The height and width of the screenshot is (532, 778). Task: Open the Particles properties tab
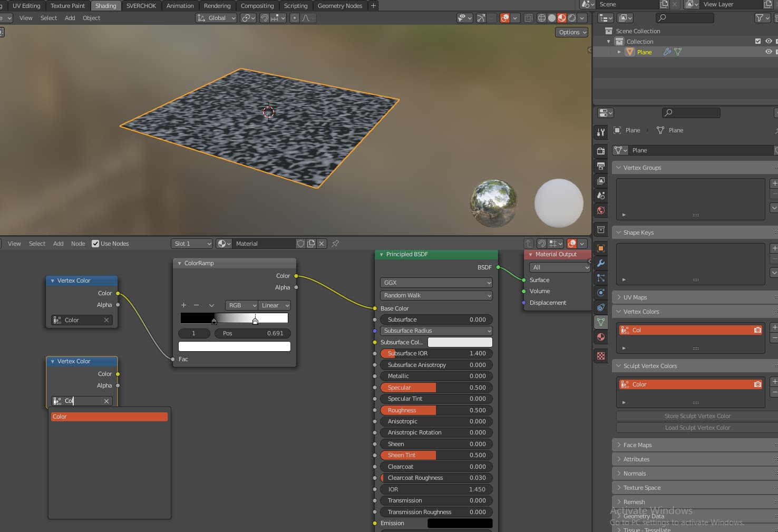(600, 278)
